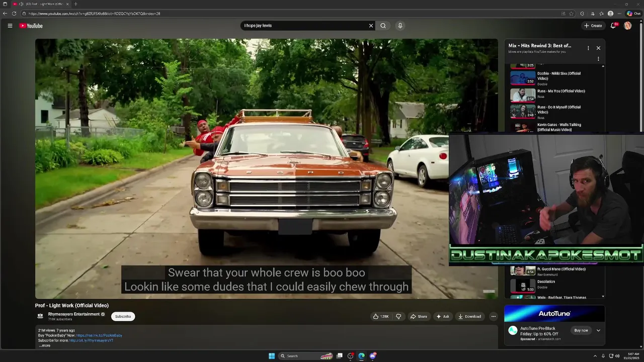Open YouTube account avatar menu
Image resolution: width=644 pixels, height=362 pixels.
click(627, 26)
